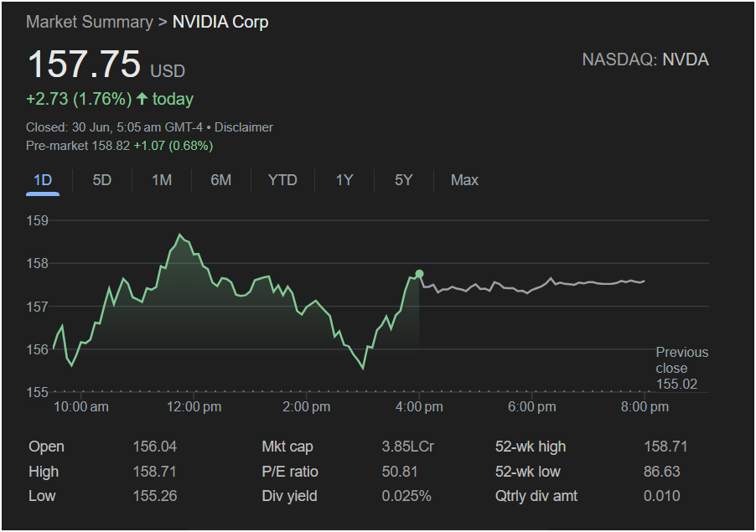Click the Low value 155.26

click(155, 496)
